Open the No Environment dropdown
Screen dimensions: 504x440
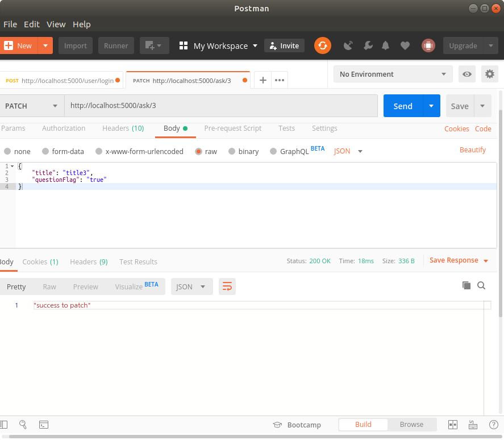point(393,74)
